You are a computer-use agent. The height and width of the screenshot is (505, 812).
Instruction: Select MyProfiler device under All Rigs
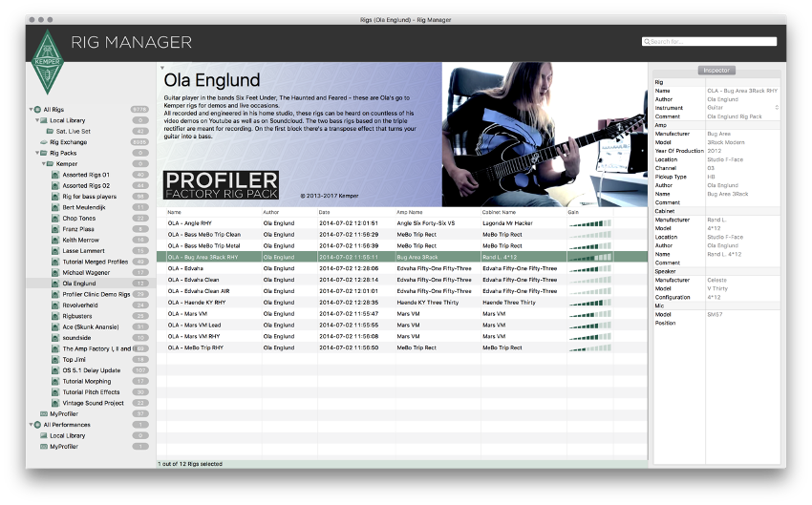pos(64,414)
